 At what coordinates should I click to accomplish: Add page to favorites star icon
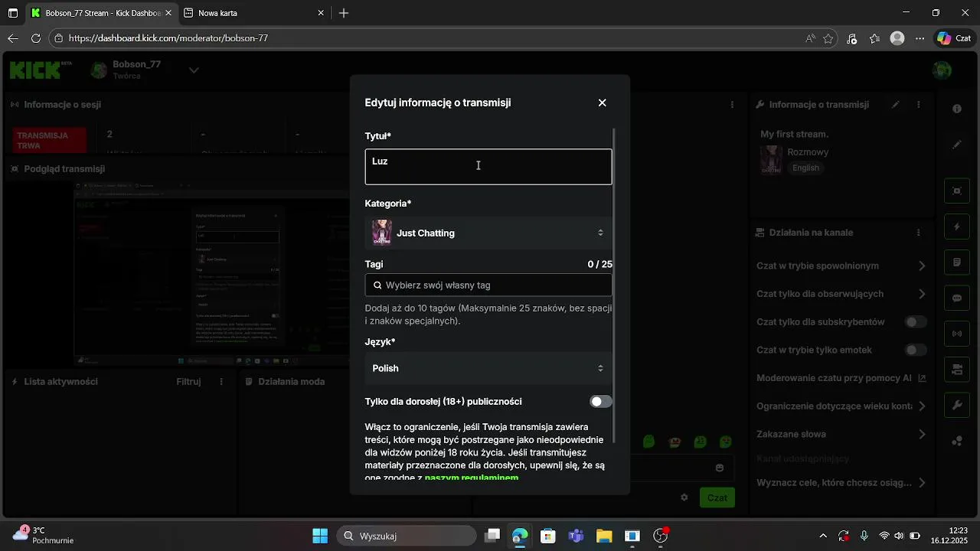[x=828, y=38]
